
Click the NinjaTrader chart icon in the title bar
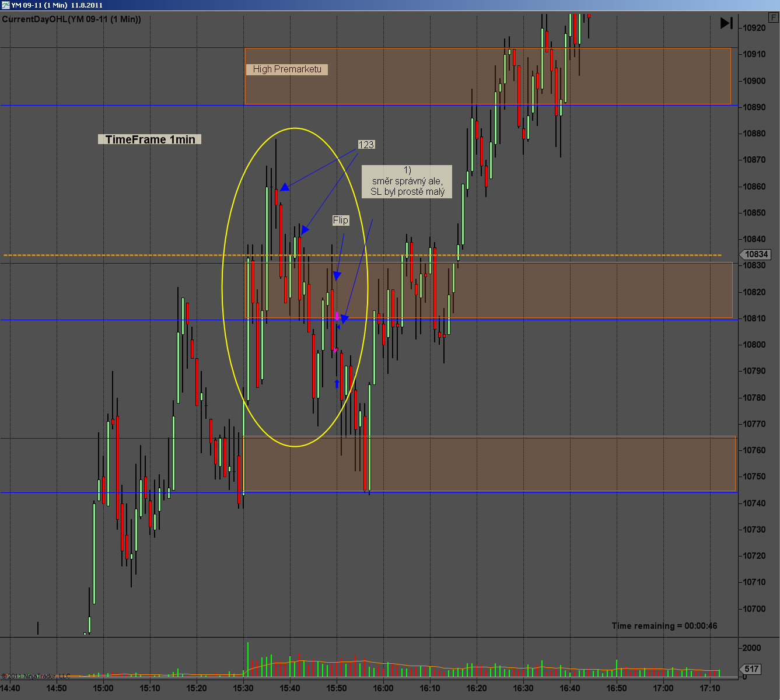6,5
